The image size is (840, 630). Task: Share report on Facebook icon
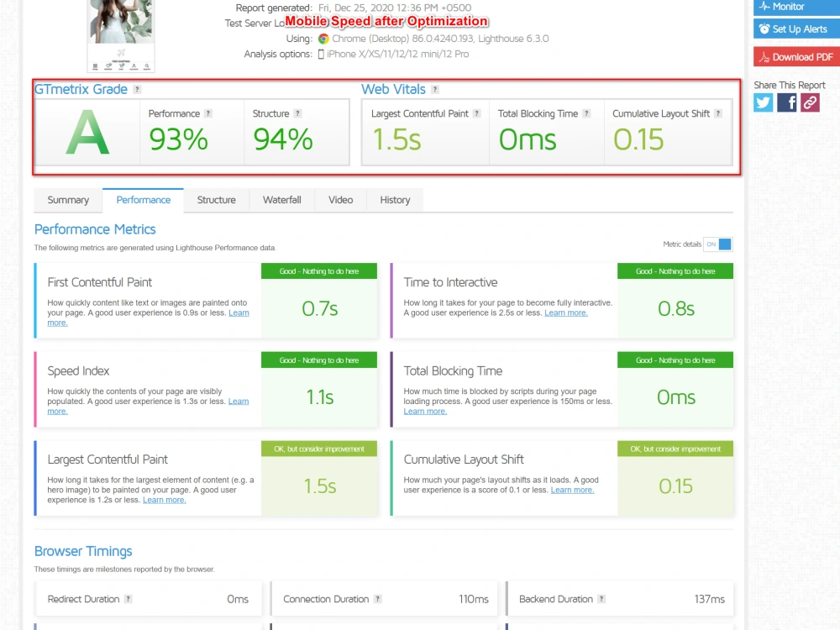click(x=786, y=102)
